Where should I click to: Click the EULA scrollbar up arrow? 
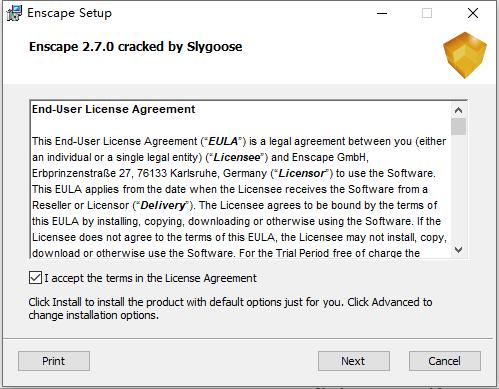458,110
